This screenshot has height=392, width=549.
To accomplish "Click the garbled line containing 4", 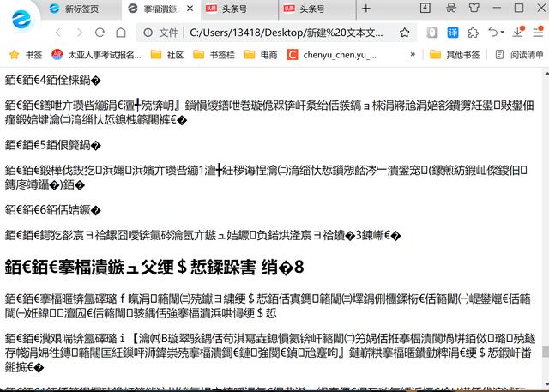I will (x=53, y=80).
